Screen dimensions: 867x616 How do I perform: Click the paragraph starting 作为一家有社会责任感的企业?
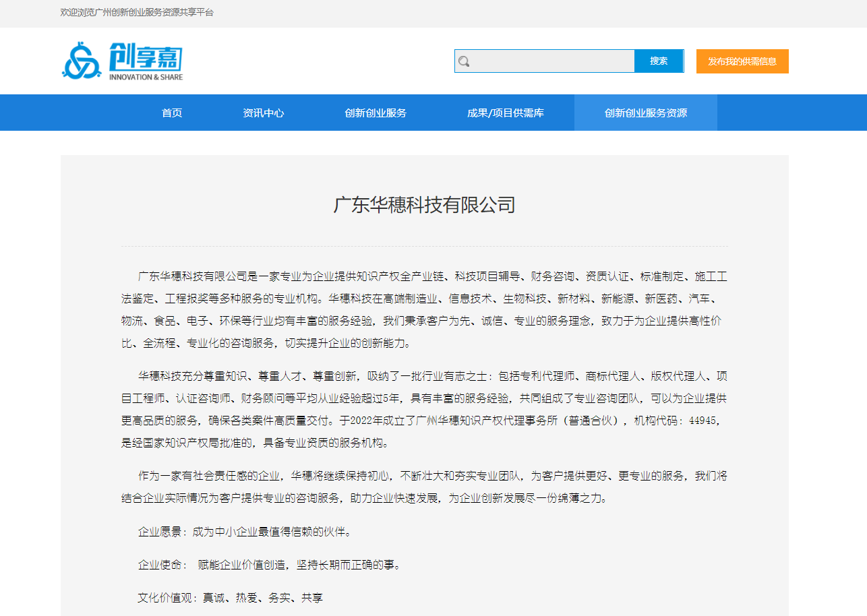tap(424, 487)
